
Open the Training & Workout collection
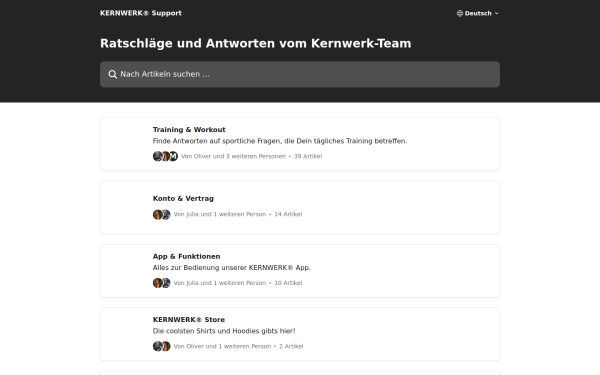pyautogui.click(x=300, y=144)
